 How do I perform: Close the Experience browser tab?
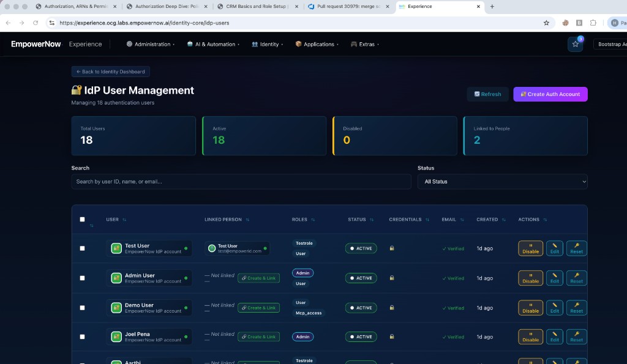[x=478, y=6]
